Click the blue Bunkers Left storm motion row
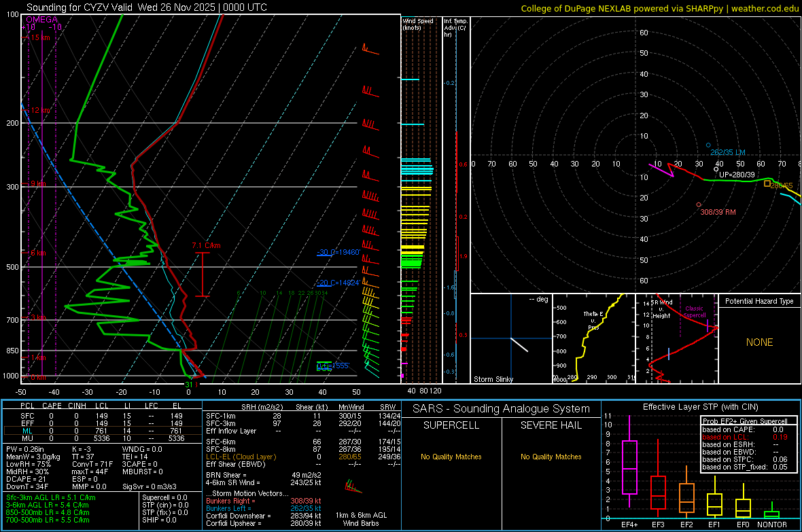This screenshot has width=802, height=532. pyautogui.click(x=264, y=508)
